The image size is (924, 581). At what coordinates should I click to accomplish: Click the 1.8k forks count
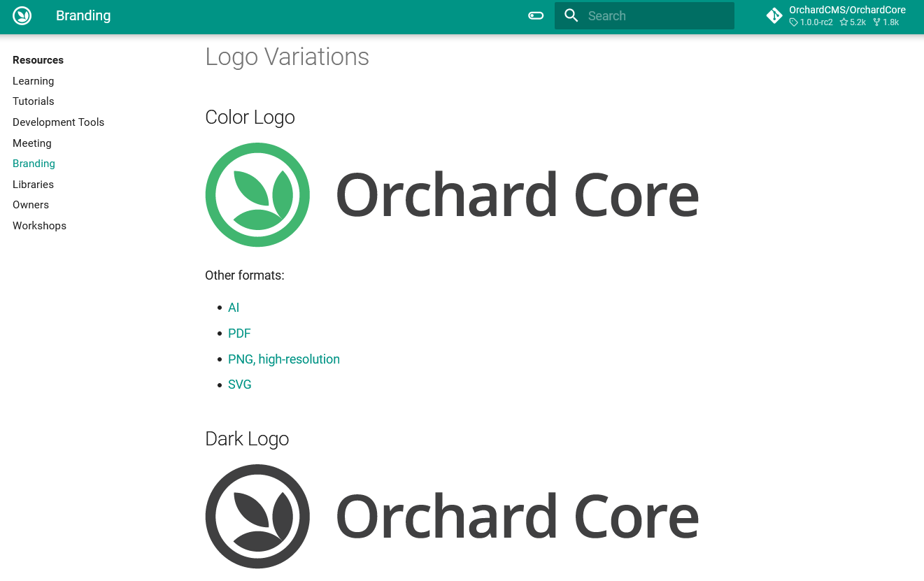pyautogui.click(x=886, y=22)
